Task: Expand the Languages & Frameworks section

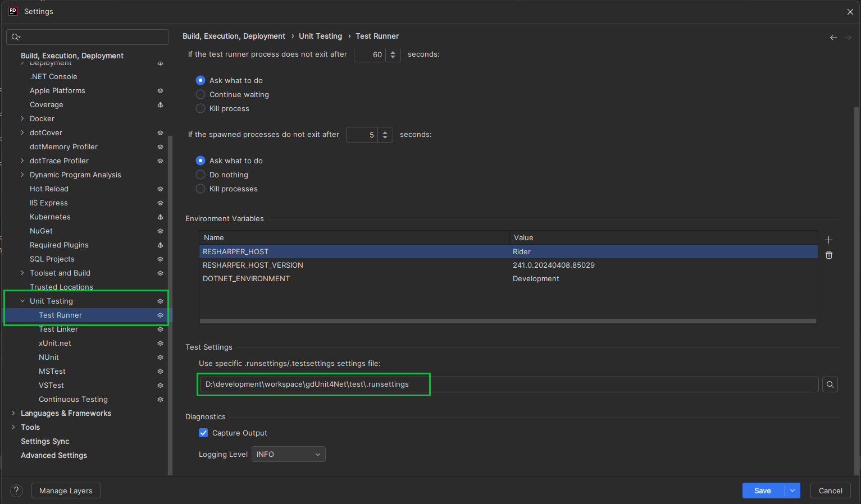Action: (13, 414)
